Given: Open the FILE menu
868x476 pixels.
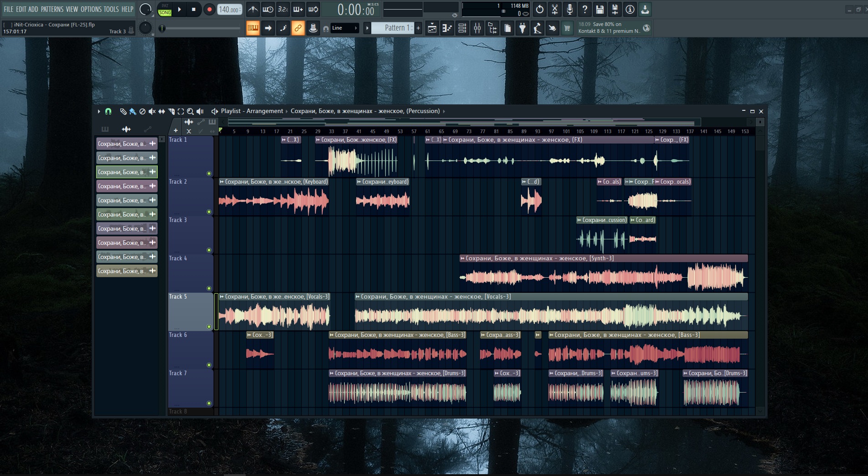Looking at the screenshot, I should pos(9,9).
